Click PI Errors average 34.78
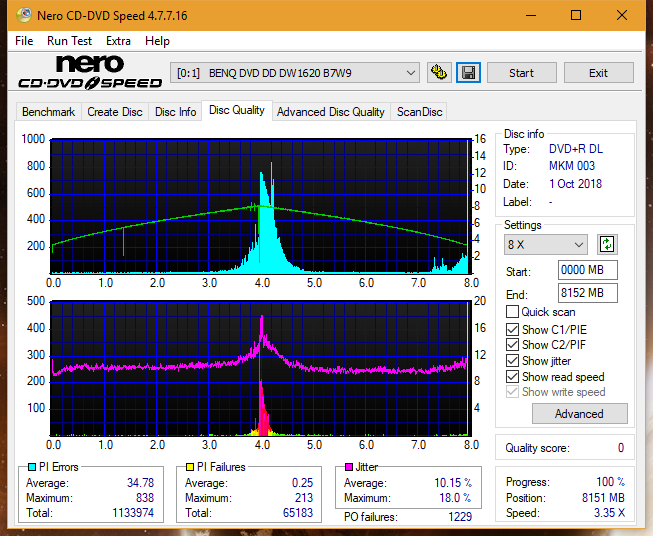653x536 pixels. click(140, 483)
